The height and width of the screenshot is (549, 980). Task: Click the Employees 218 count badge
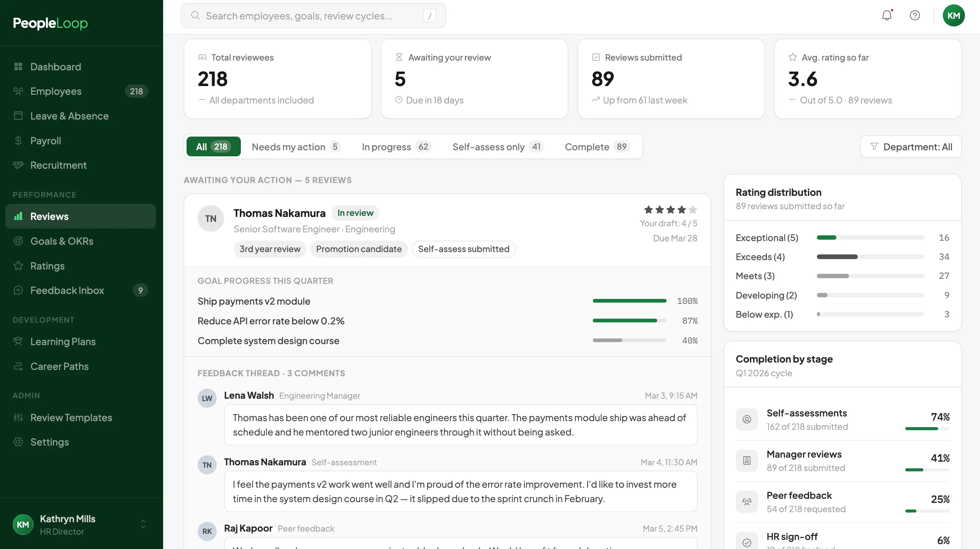[x=136, y=91]
